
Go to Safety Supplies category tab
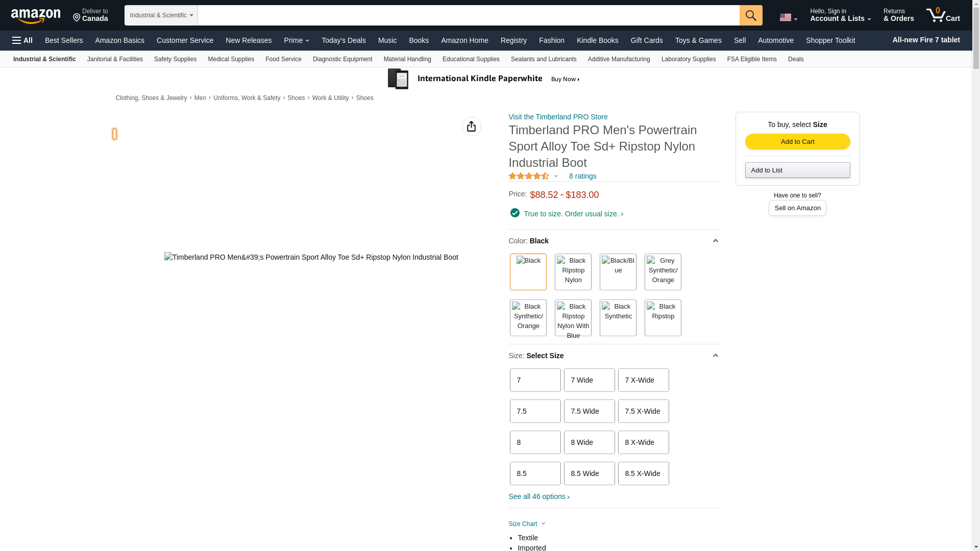(175, 59)
